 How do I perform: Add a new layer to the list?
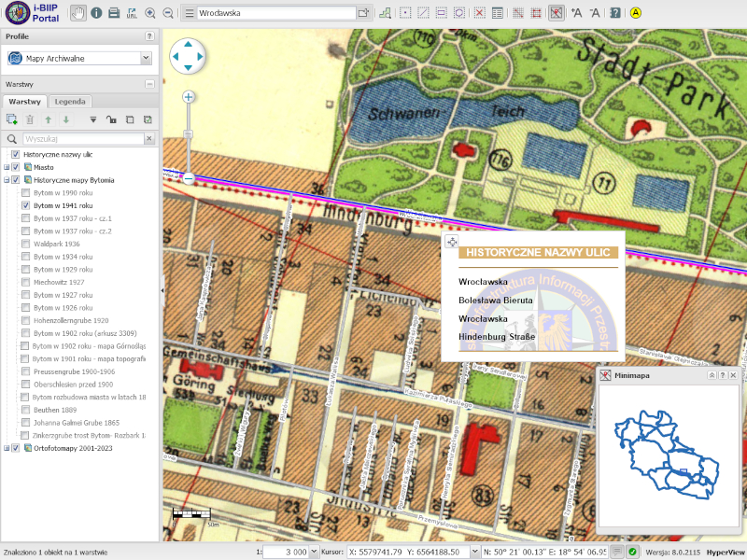pyautogui.click(x=11, y=119)
